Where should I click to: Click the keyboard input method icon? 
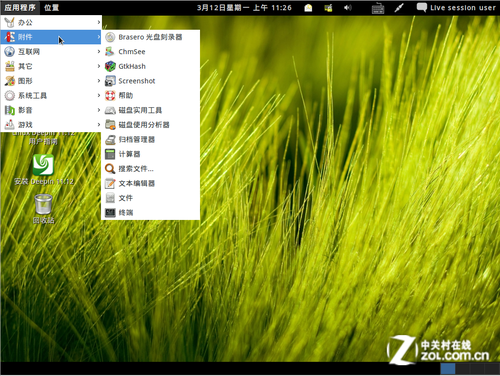click(378, 8)
